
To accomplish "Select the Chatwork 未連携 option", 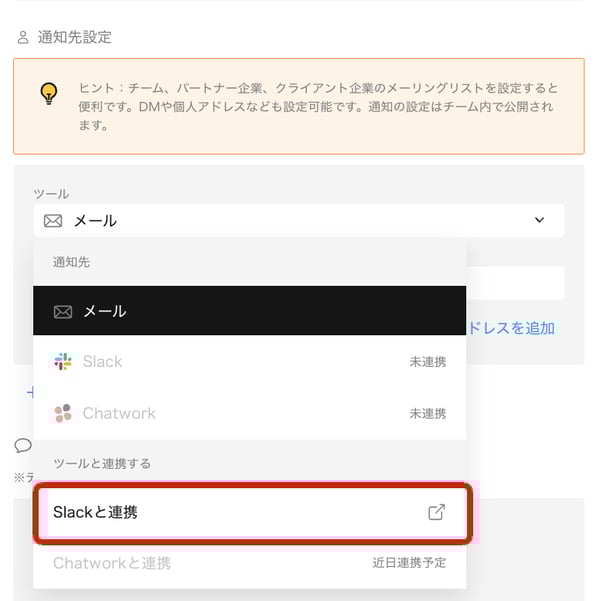I will coord(250,413).
